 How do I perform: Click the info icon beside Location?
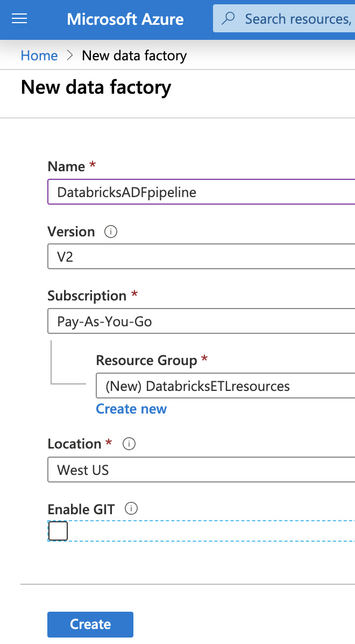point(129,444)
